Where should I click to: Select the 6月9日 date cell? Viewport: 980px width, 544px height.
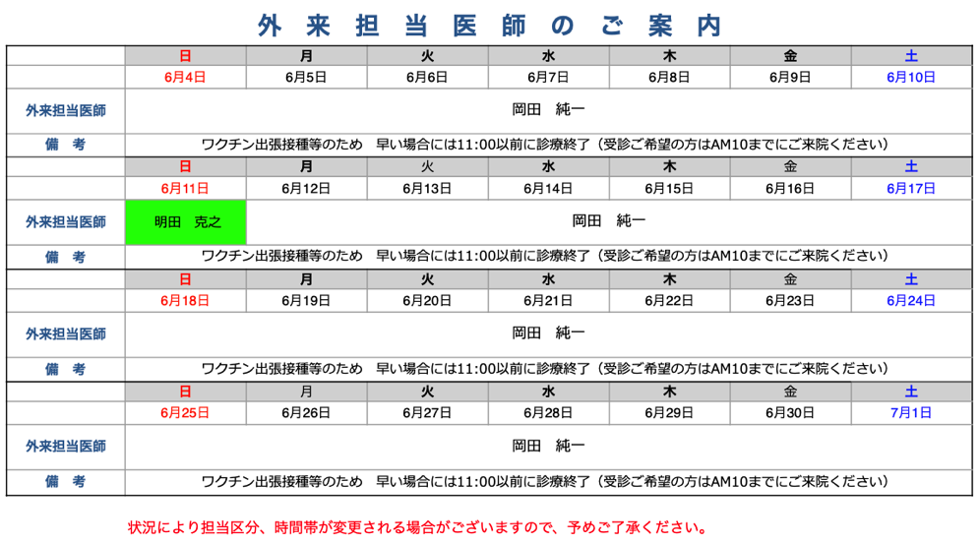(790, 78)
